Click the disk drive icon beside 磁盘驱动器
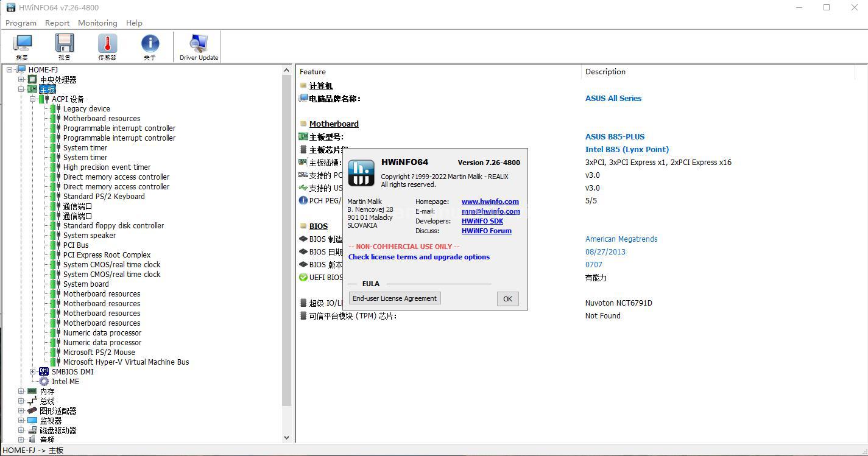868x456 pixels. click(x=32, y=430)
